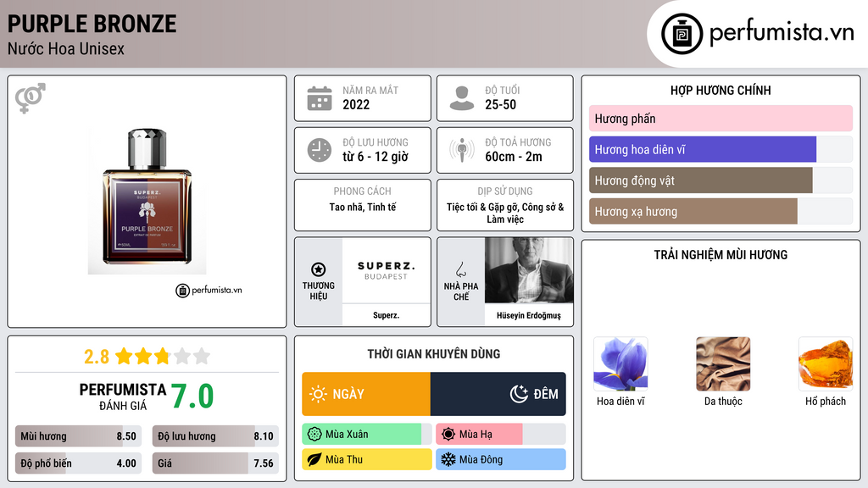Open the Purple Bronze bottle image
This screenshot has height=488, width=868.
coord(147,201)
